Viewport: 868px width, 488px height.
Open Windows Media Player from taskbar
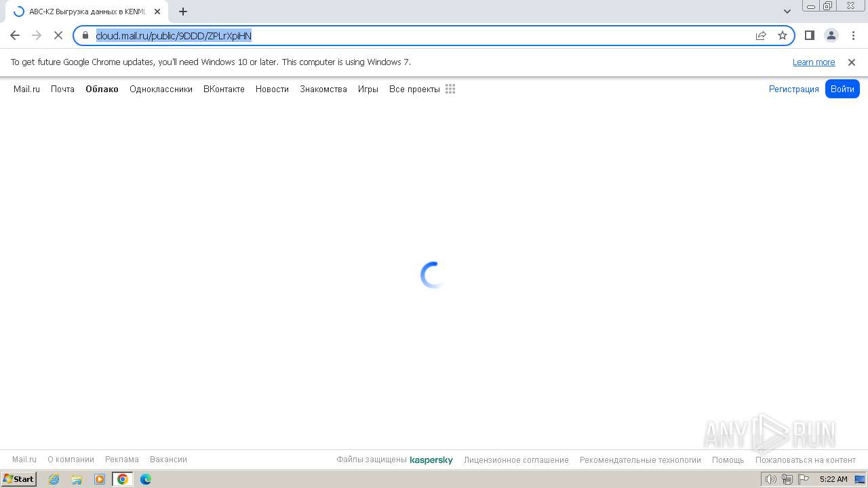[x=100, y=479]
